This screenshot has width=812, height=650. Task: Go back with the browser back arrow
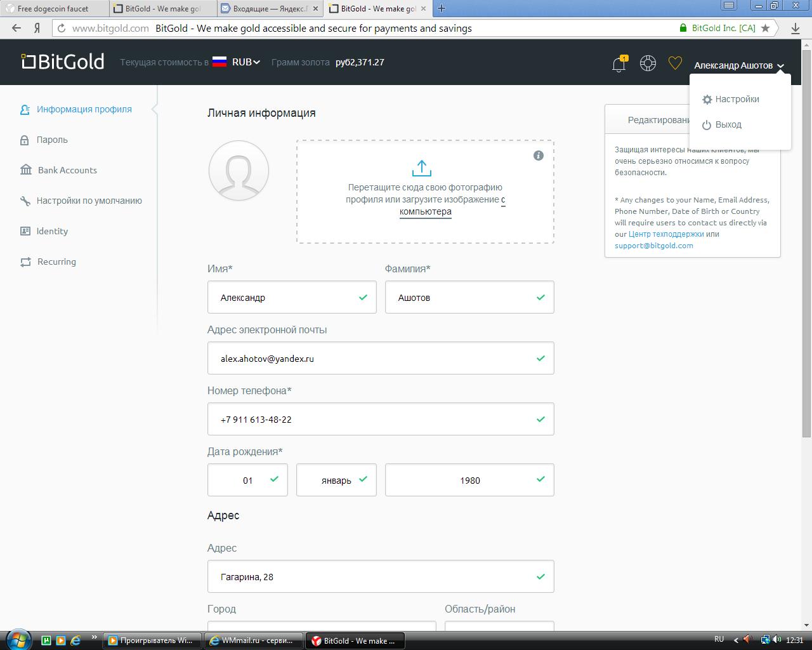click(x=16, y=28)
